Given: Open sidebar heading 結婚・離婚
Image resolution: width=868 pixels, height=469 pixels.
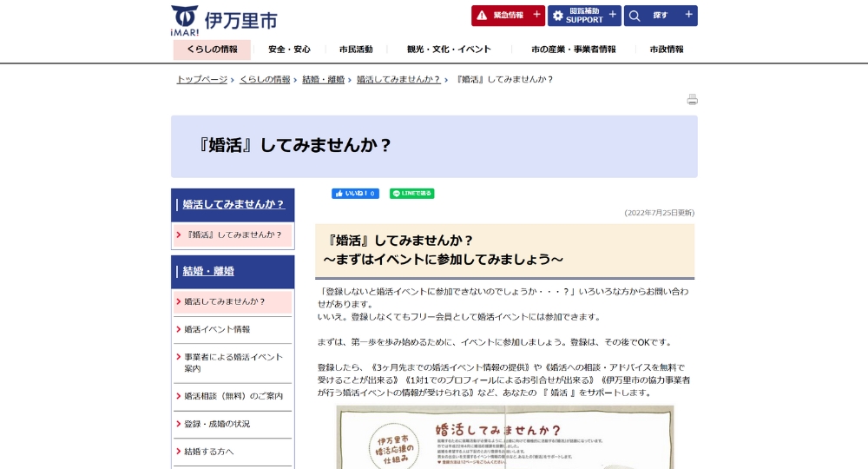Looking at the screenshot, I should pos(208,271).
